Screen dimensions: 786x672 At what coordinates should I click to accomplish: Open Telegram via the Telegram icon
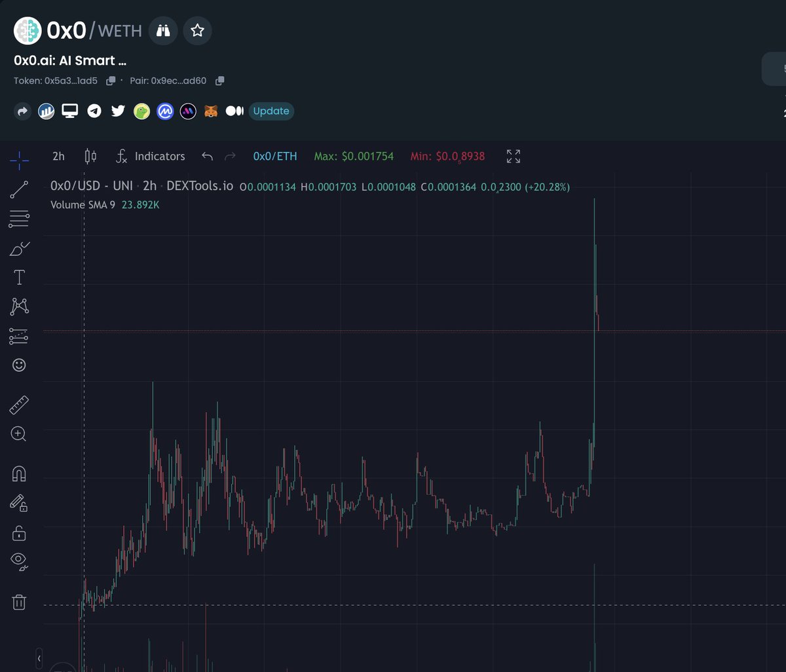pos(94,111)
